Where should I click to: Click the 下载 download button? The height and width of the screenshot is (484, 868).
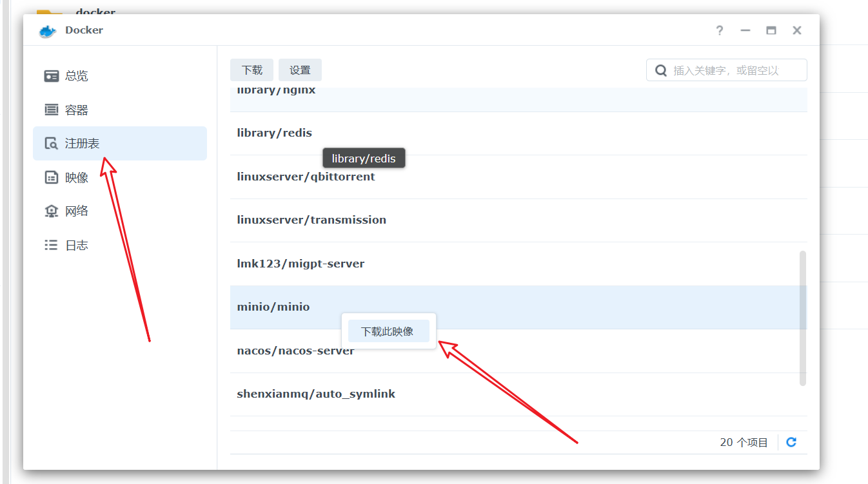pos(252,70)
